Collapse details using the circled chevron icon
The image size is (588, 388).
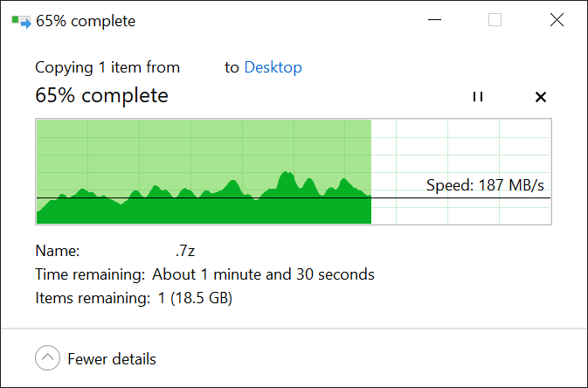point(49,358)
